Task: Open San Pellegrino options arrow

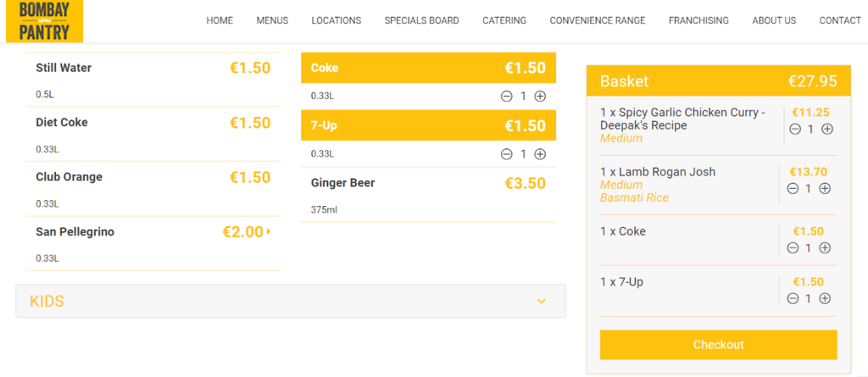Action: point(269,231)
